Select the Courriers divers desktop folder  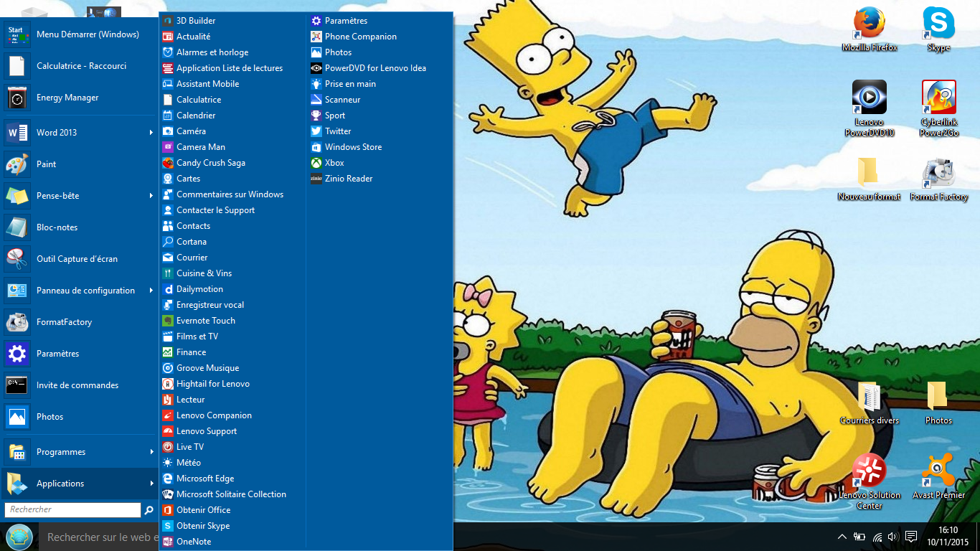pos(870,403)
